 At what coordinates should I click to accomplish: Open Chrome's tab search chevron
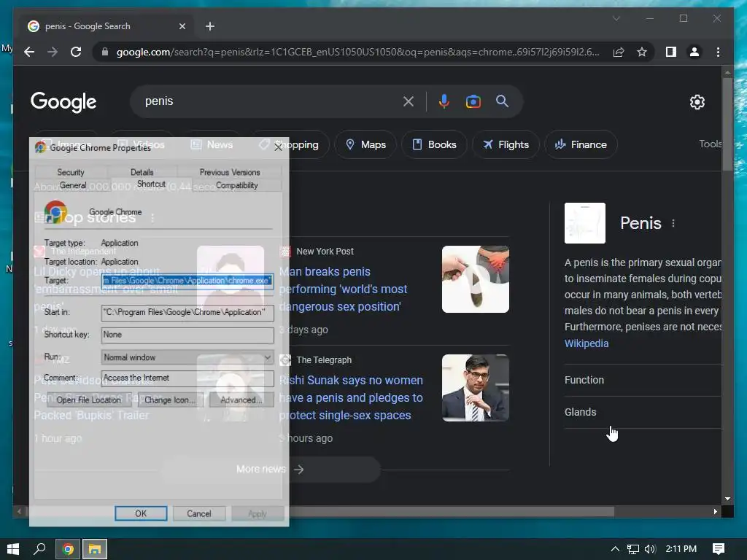tap(616, 18)
